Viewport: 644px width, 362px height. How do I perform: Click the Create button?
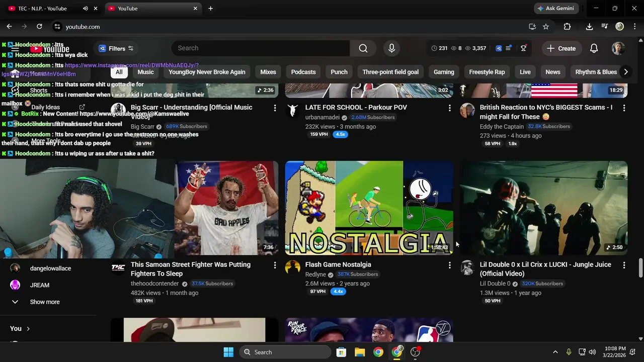(561, 48)
